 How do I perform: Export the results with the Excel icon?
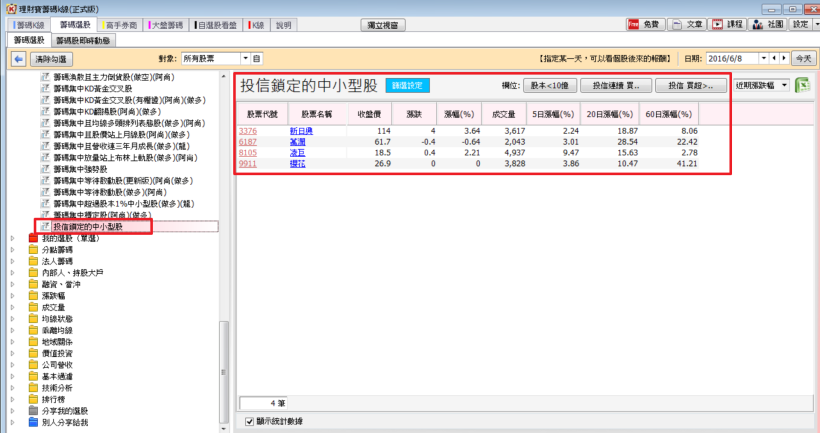coord(802,85)
